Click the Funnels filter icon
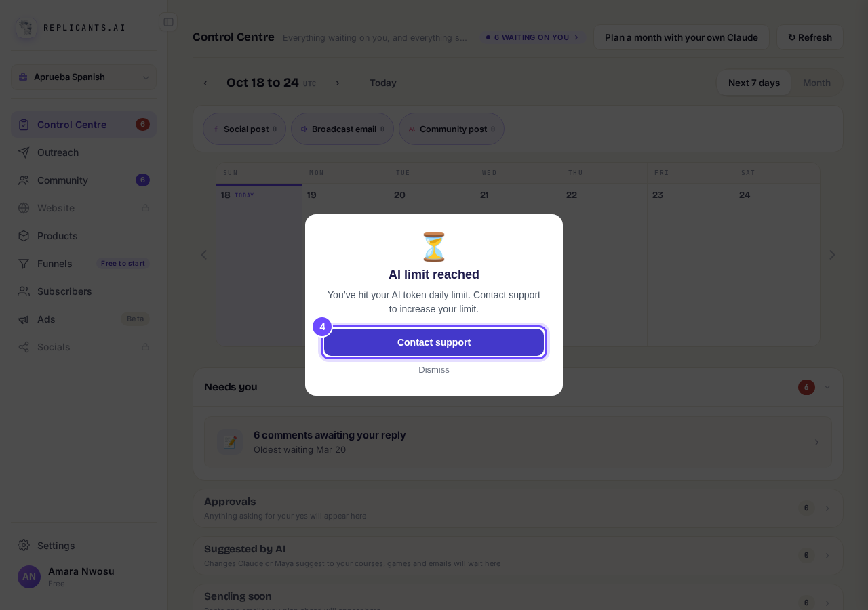 pos(24,264)
